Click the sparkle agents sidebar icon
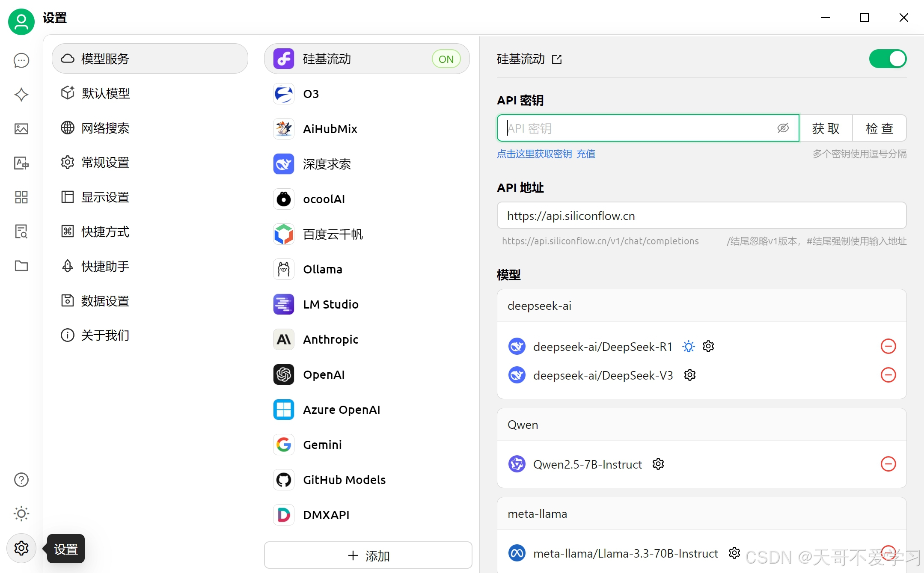 pos(21,95)
